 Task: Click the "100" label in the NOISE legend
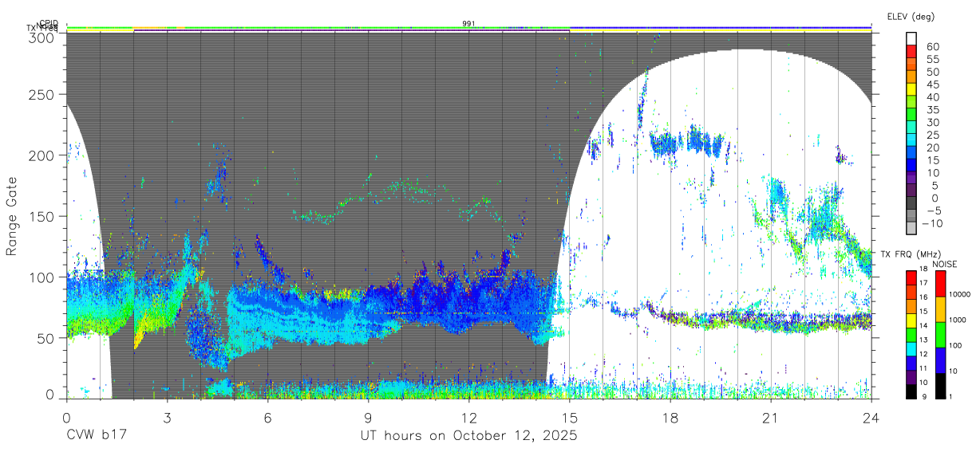point(955,346)
